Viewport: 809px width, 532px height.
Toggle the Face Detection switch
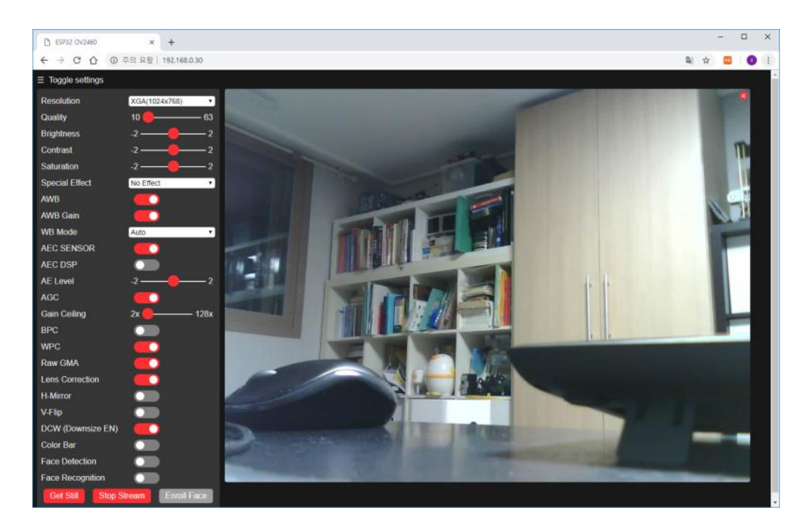[x=146, y=462]
